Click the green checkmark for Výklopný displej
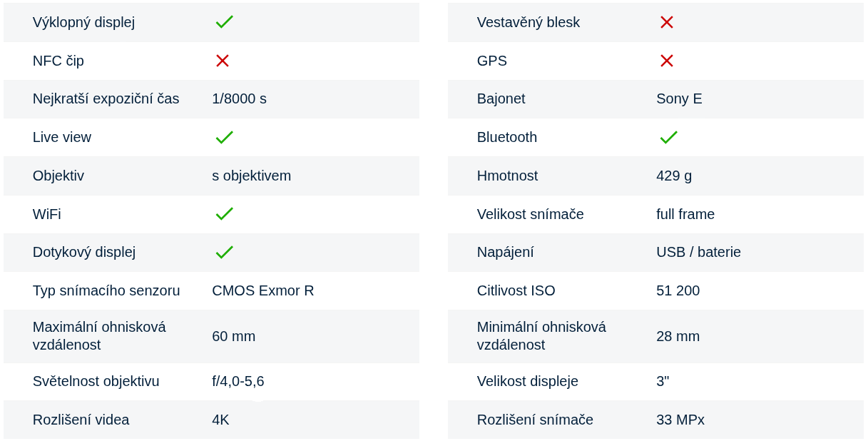The image size is (868, 446). 224,22
